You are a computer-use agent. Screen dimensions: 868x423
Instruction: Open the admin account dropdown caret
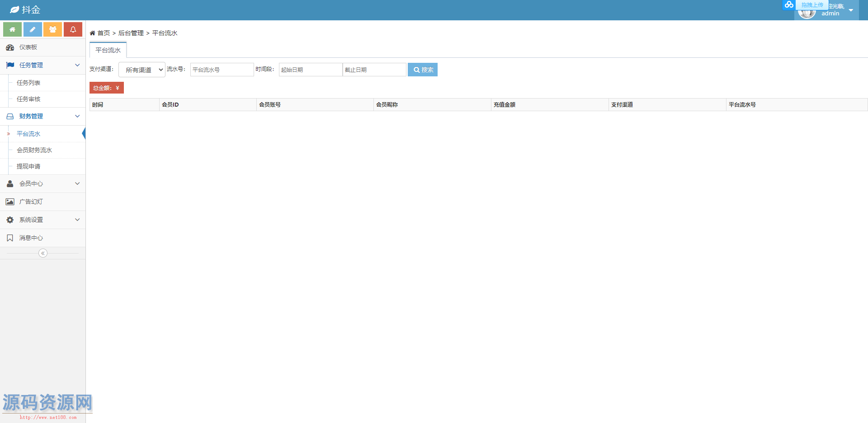[x=851, y=10]
